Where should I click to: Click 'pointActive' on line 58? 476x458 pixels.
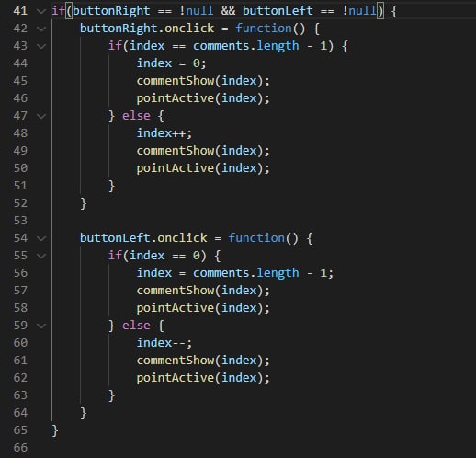coord(176,308)
